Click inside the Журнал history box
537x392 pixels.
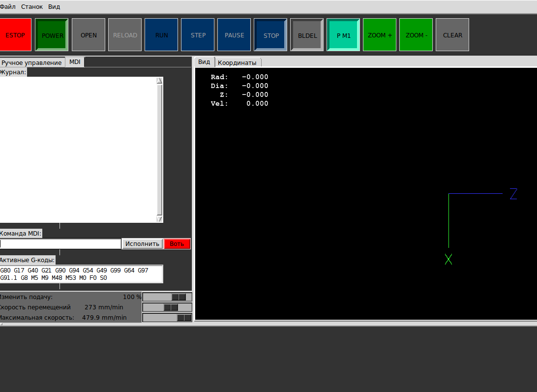(x=78, y=150)
